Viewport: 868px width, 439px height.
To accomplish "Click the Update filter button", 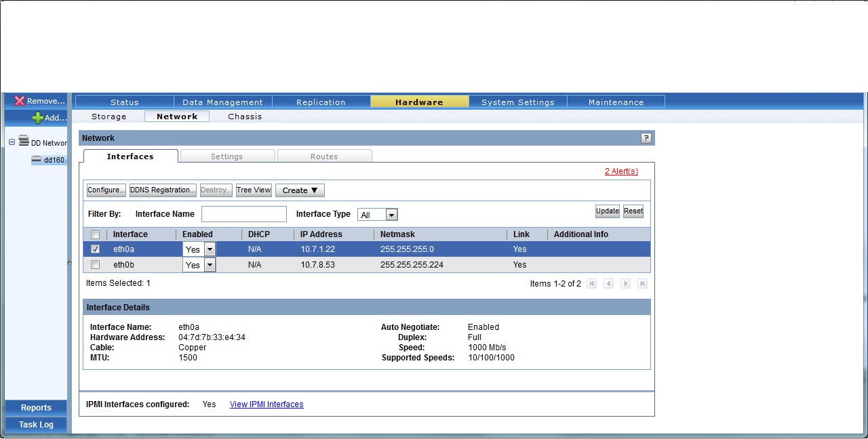I will (x=608, y=211).
